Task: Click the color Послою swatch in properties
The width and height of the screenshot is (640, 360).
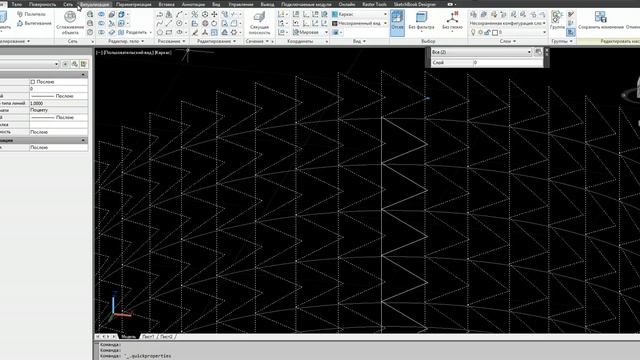Action: coord(33,82)
